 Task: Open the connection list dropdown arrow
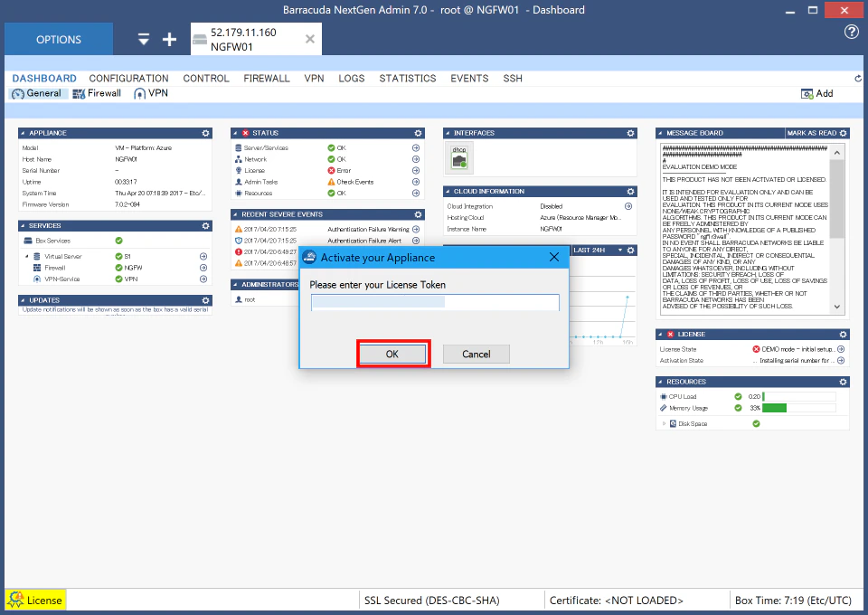tap(144, 39)
